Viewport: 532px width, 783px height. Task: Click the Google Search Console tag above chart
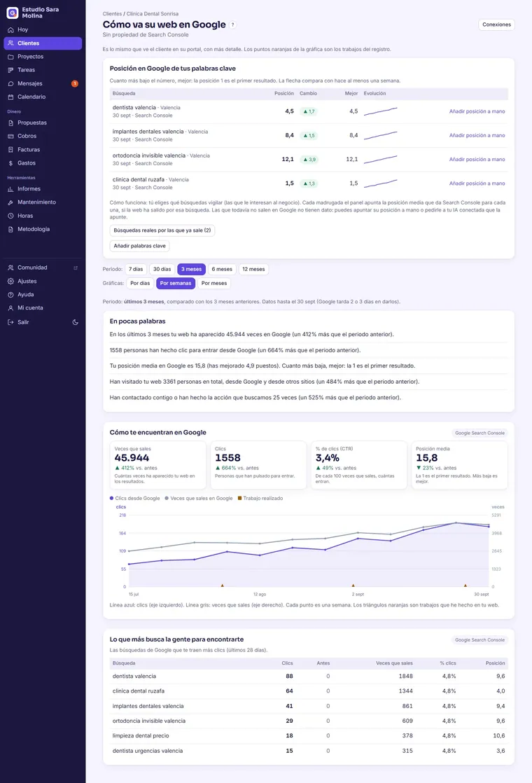click(x=479, y=434)
